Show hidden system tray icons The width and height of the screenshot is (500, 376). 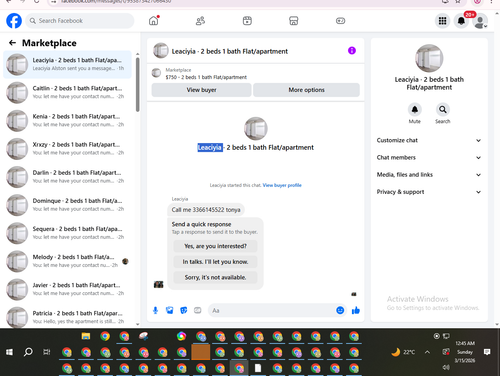427,352
